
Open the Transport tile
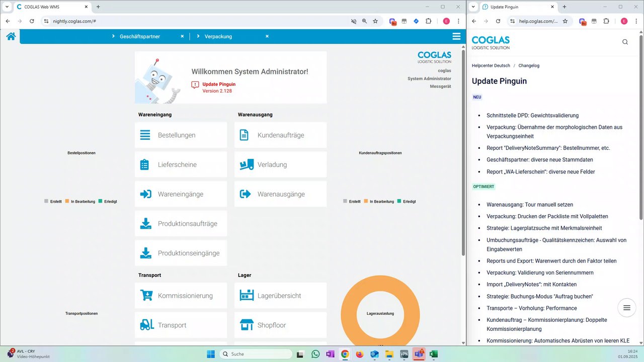pyautogui.click(x=181, y=325)
